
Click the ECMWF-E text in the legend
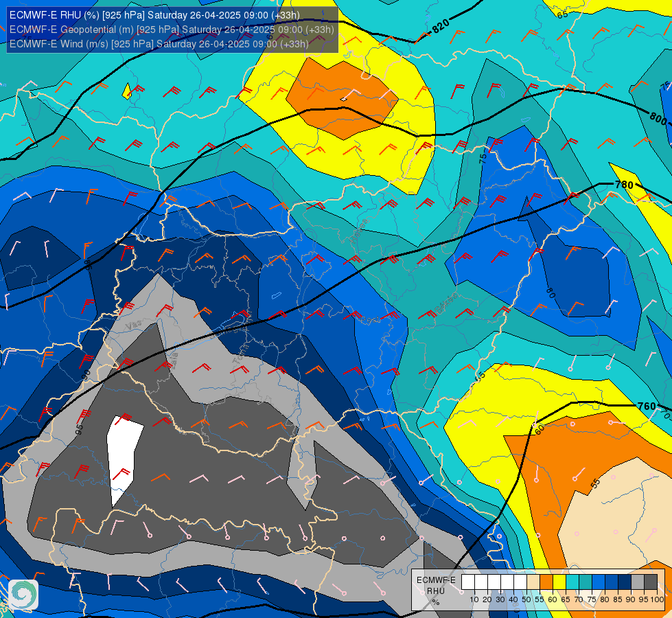coord(436,580)
